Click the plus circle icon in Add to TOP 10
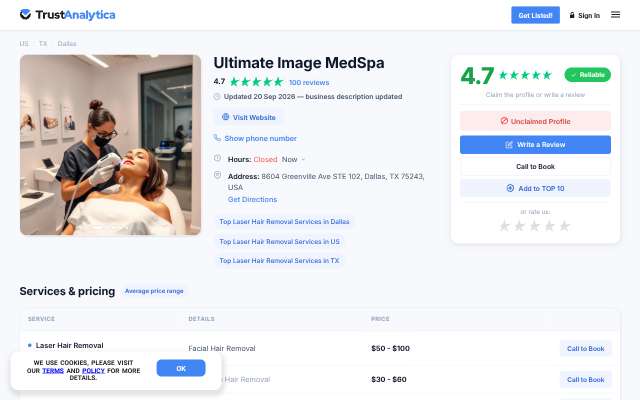This screenshot has height=400, width=640. click(x=510, y=188)
